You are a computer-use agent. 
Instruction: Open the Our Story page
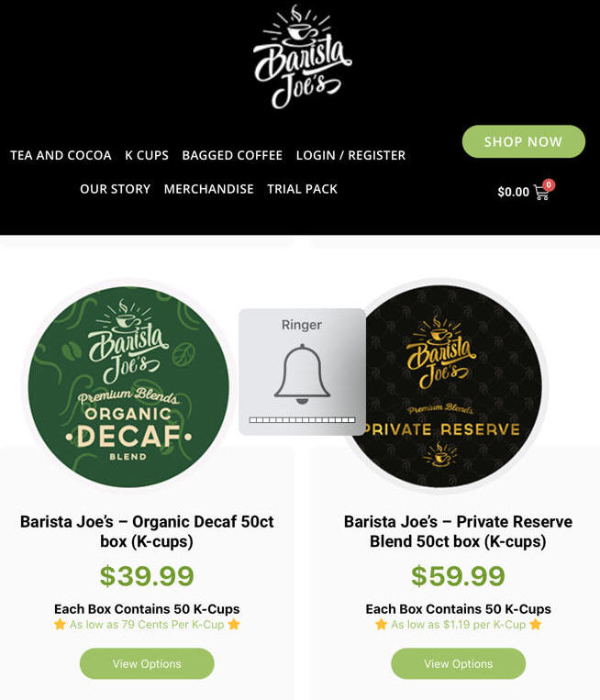(x=116, y=189)
